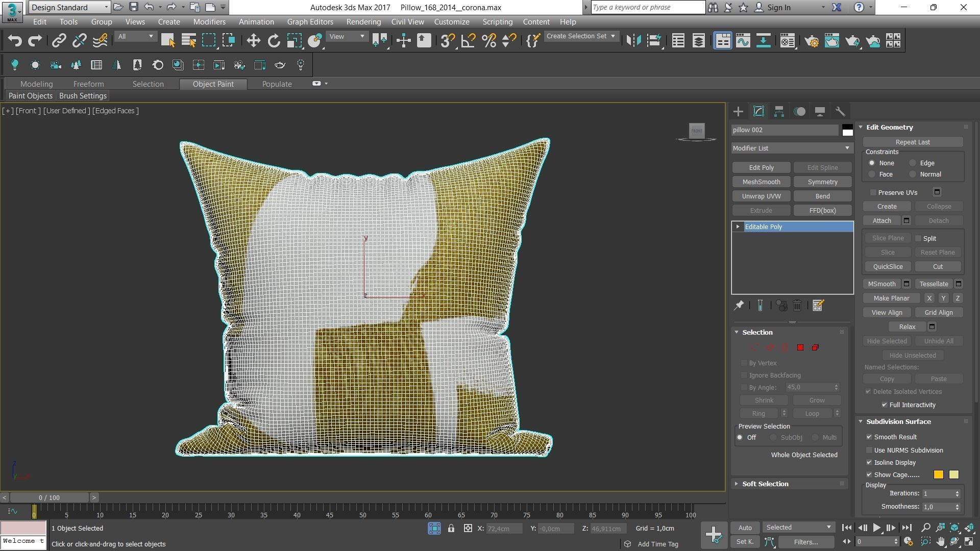Switch to the Populate ribbon tab
Image resolution: width=980 pixels, height=551 pixels.
coord(277,84)
